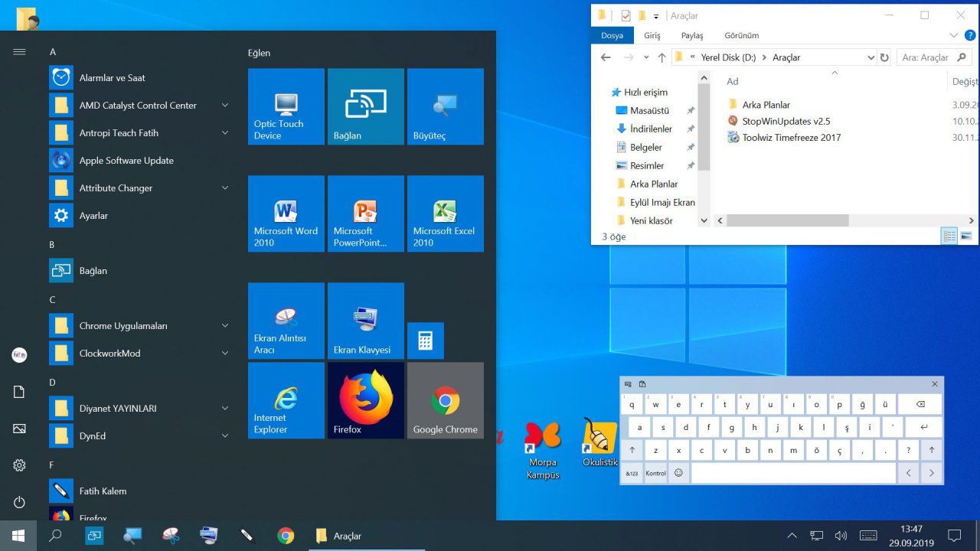Open the Firefox tile in Start menu
Screen dimensions: 980x551
point(365,399)
